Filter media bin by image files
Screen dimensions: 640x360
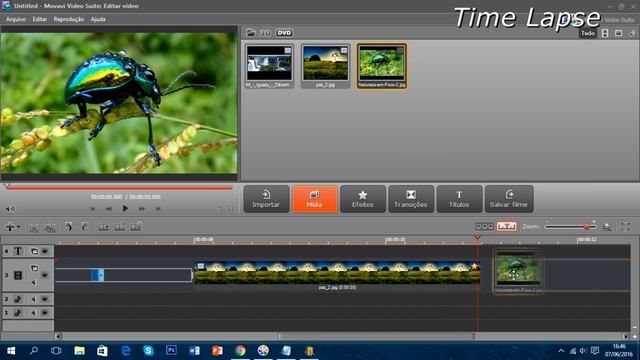click(619, 33)
